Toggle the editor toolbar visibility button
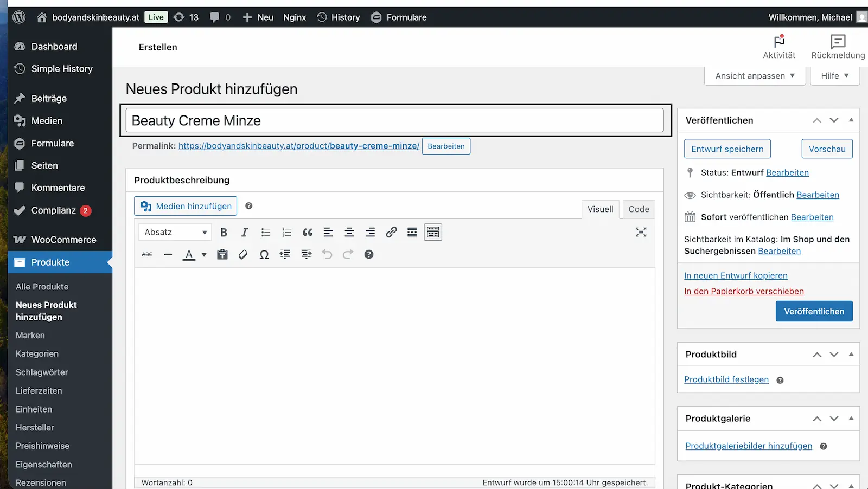Image resolution: width=868 pixels, height=489 pixels. point(433,233)
